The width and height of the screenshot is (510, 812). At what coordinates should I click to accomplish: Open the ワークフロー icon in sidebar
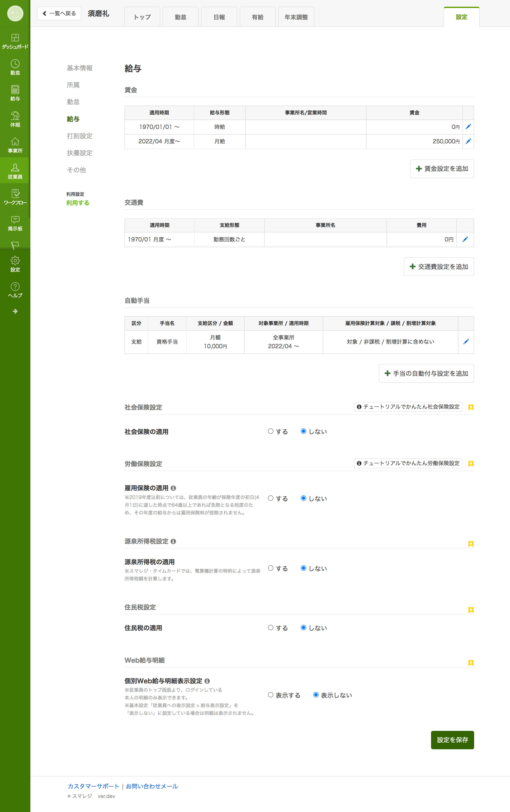(15, 197)
